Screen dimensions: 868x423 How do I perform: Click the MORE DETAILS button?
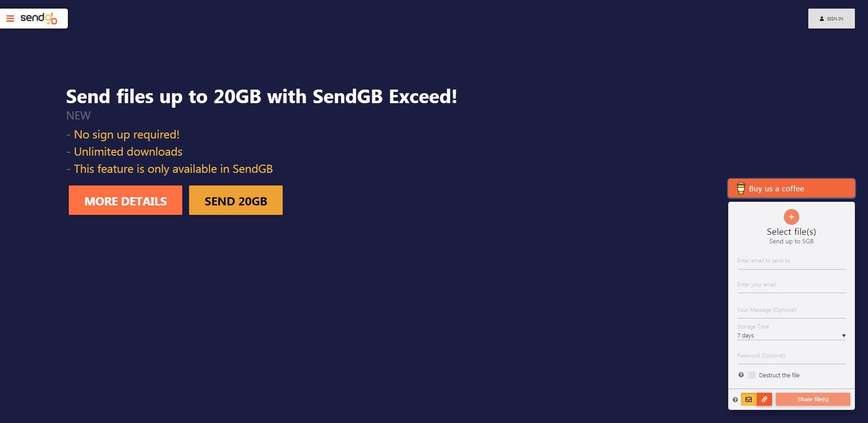click(125, 200)
